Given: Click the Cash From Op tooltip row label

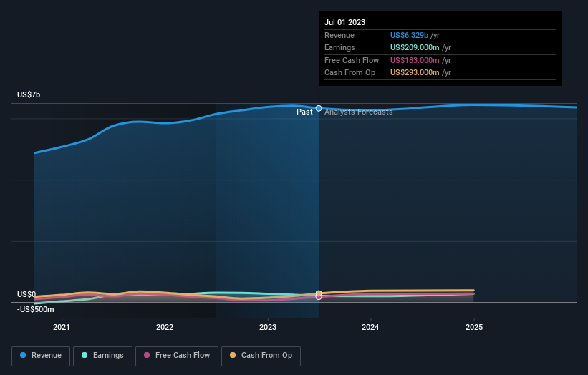Looking at the screenshot, I should click(x=350, y=73).
